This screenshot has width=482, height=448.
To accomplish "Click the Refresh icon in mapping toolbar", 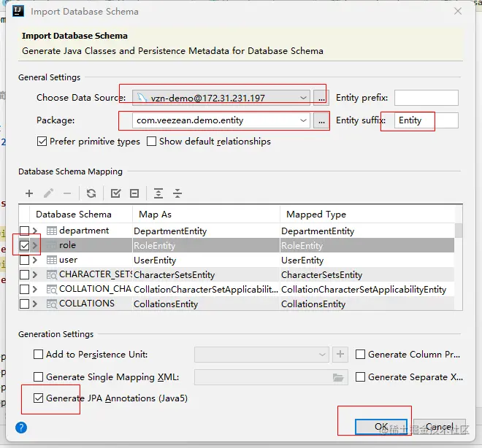I will point(91,193).
